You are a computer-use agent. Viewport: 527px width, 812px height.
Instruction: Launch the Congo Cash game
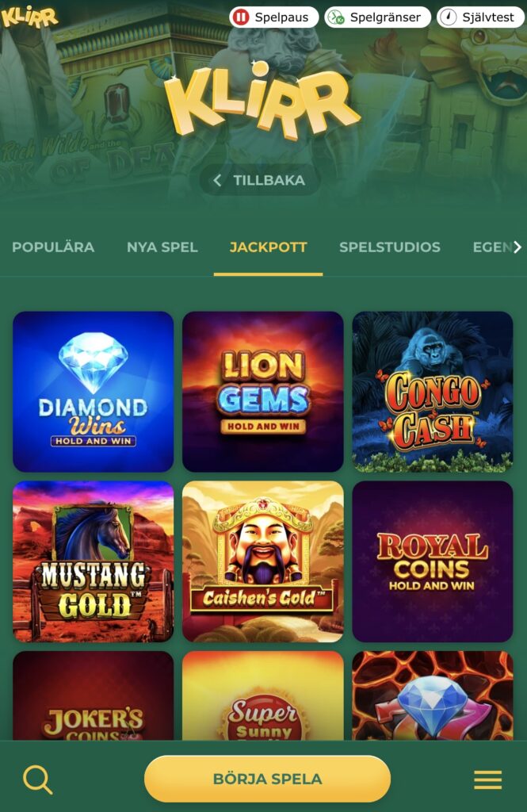coord(433,392)
